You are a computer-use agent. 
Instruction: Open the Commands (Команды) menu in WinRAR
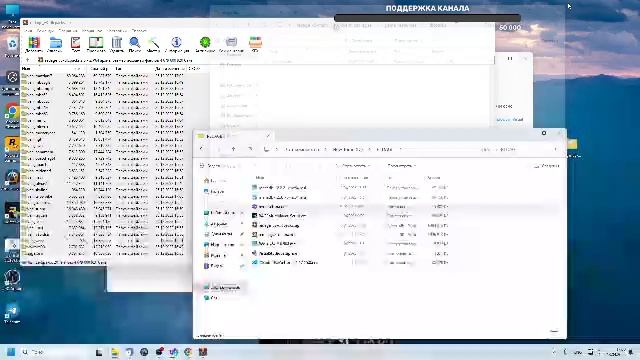45,31
